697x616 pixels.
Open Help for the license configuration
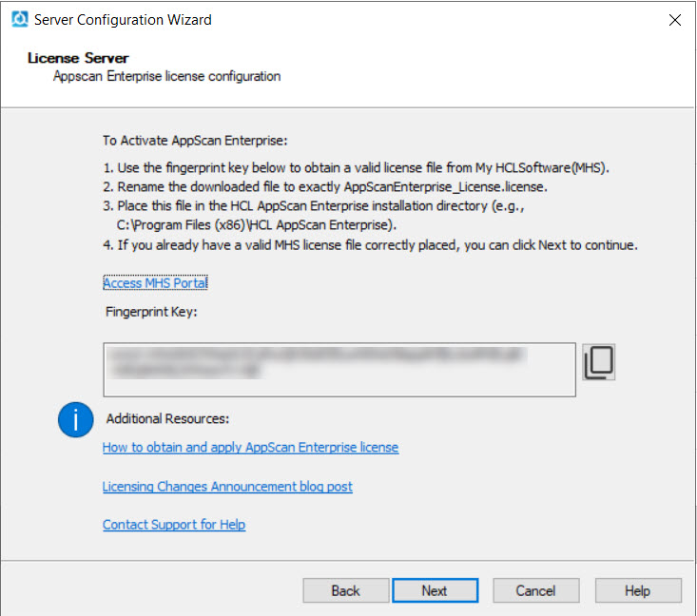[637, 590]
